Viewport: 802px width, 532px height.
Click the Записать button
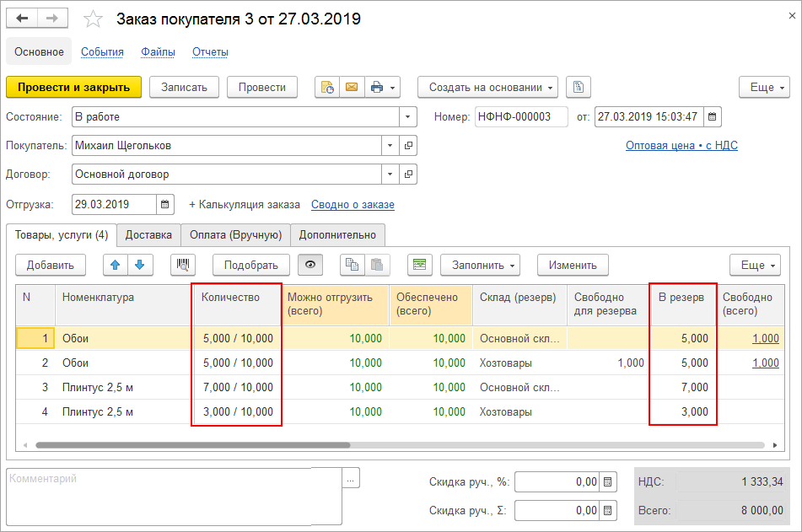184,88
